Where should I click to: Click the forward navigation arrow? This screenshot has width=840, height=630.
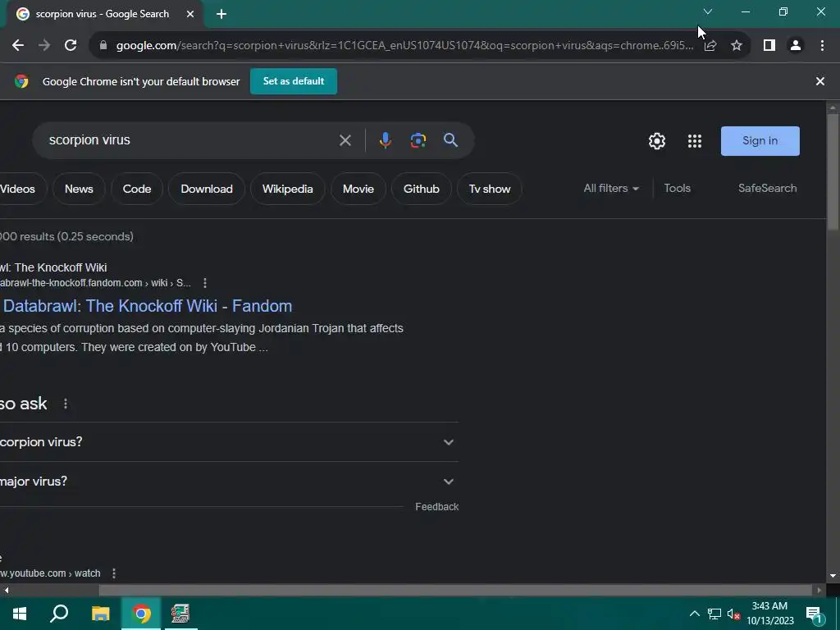click(x=44, y=46)
